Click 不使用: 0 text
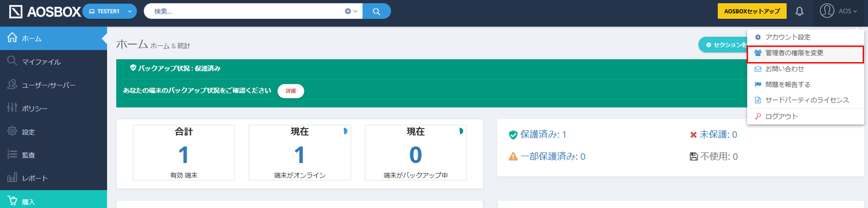The image size is (868, 208). (719, 157)
